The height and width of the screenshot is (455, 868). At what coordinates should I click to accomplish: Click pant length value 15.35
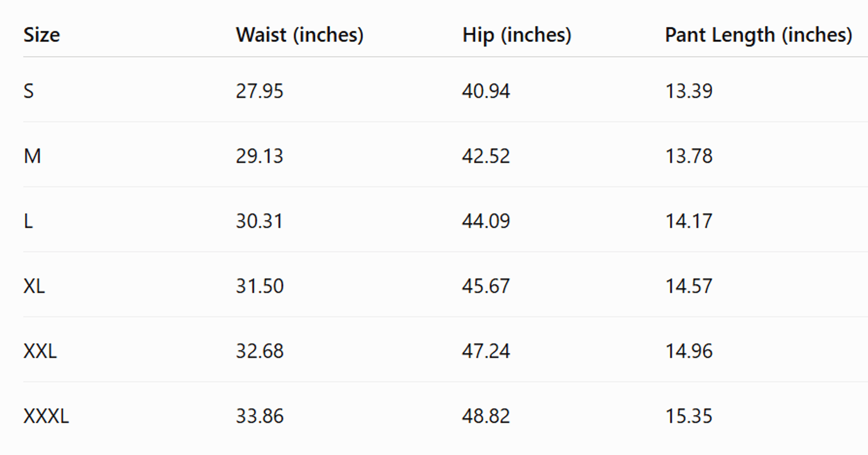(689, 416)
